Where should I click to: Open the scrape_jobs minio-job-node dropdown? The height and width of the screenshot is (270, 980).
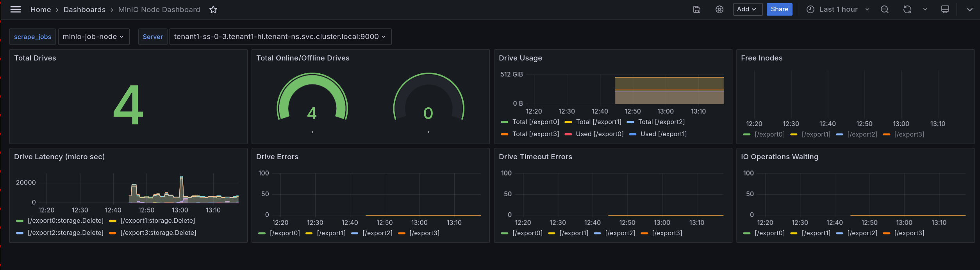tap(93, 37)
